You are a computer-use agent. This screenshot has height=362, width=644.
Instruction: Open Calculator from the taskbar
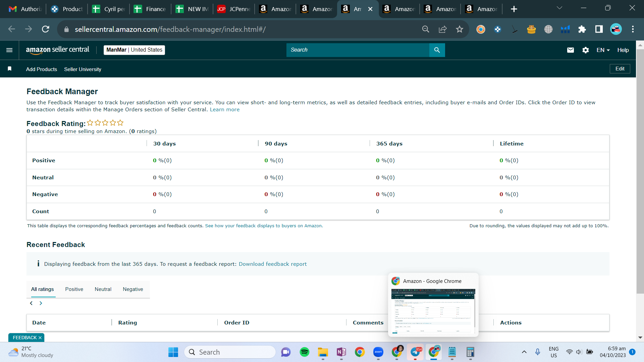470,352
